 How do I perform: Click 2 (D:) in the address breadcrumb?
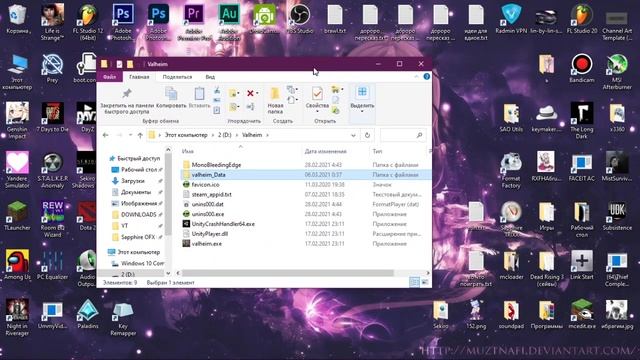(x=224, y=135)
